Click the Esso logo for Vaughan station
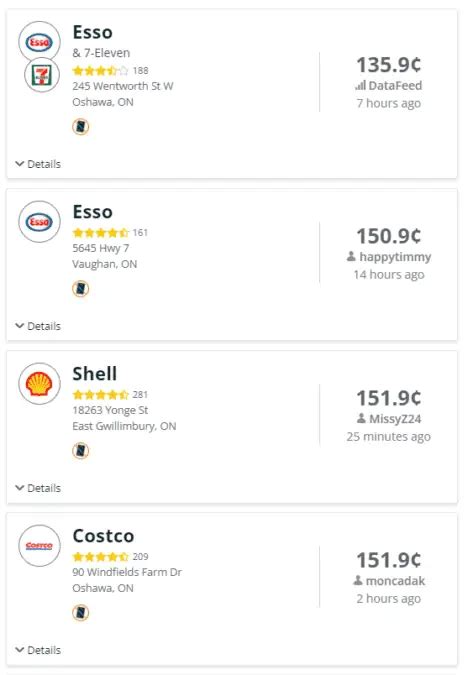This screenshot has height=675, width=468. pos(39,222)
